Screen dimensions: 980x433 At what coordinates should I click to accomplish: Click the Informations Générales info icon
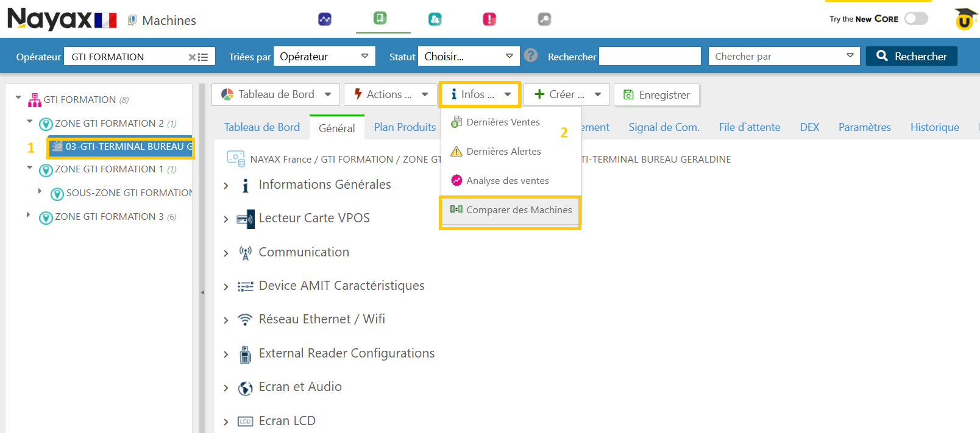(245, 185)
